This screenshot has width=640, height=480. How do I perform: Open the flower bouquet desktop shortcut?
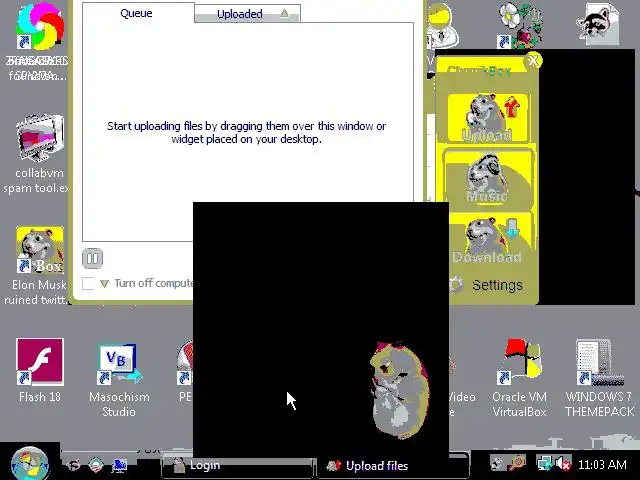pyautogui.click(x=520, y=26)
